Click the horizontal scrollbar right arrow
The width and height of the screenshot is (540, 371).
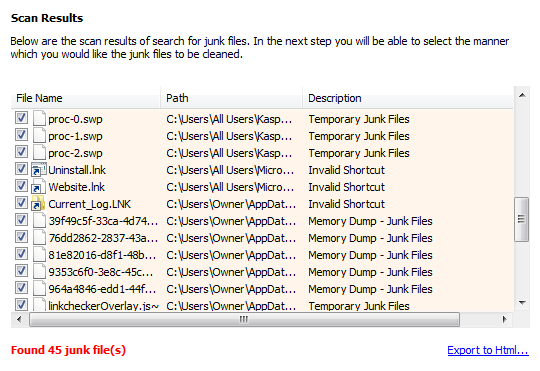point(504,319)
